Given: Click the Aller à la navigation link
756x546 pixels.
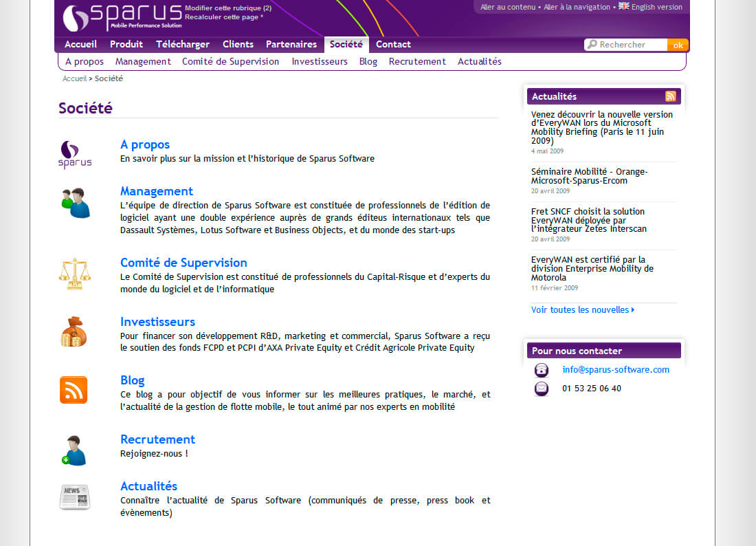Looking at the screenshot, I should (577, 7).
